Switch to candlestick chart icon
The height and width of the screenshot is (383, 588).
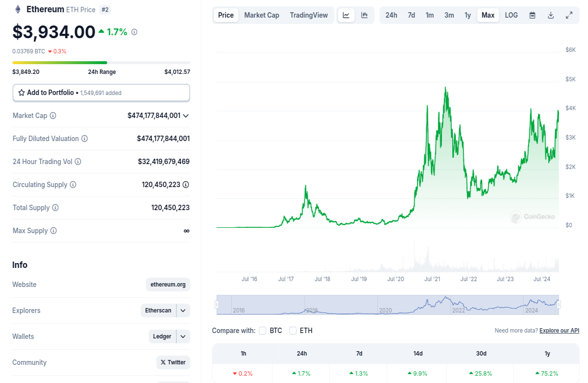pos(365,15)
